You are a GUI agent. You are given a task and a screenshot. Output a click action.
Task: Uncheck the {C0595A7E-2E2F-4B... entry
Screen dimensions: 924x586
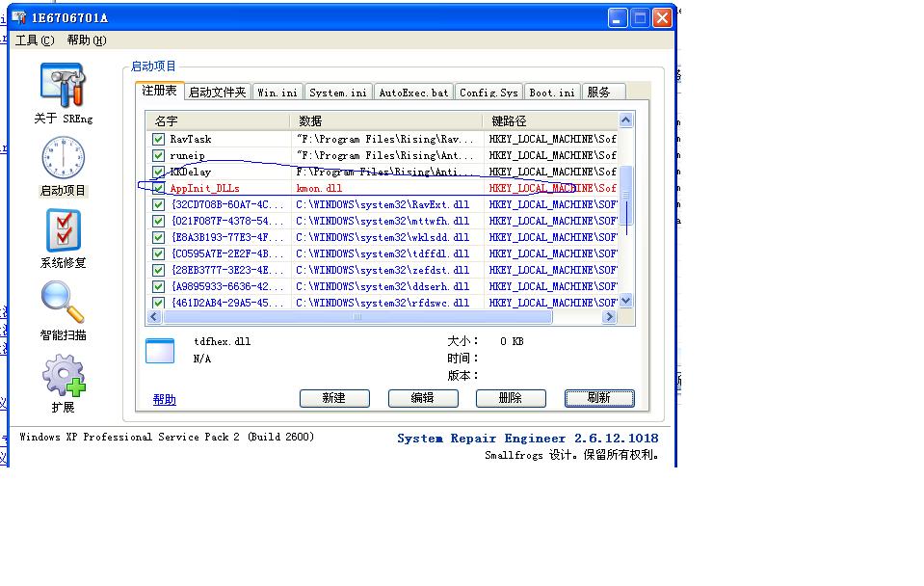158,254
